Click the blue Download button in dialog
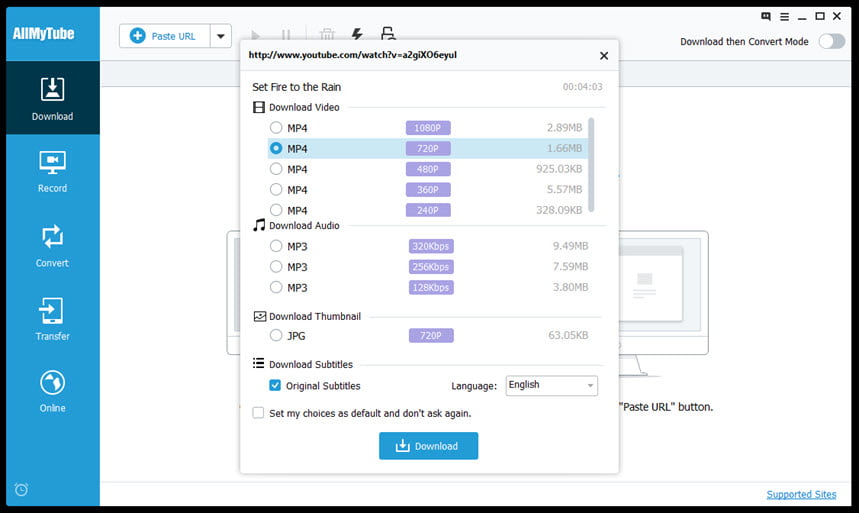This screenshot has width=860, height=513. click(x=428, y=446)
